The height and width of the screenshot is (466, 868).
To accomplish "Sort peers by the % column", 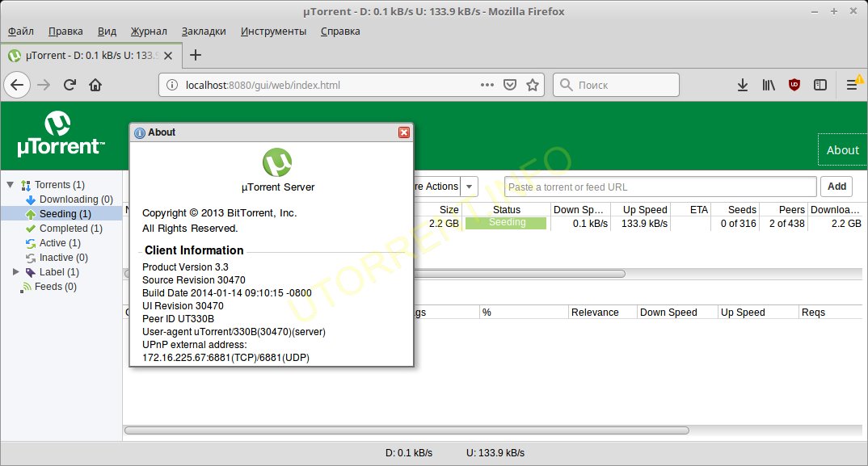I will tap(524, 312).
